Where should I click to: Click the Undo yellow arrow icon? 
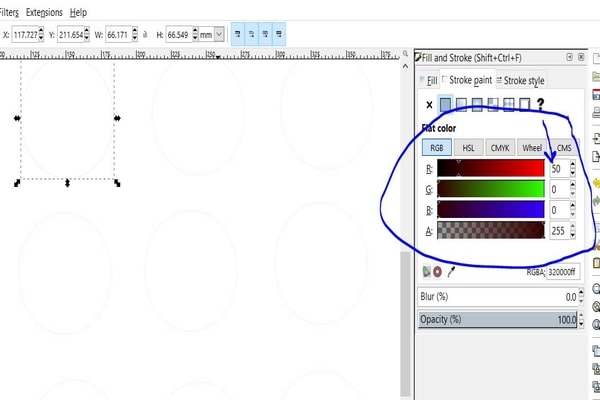coord(596,184)
